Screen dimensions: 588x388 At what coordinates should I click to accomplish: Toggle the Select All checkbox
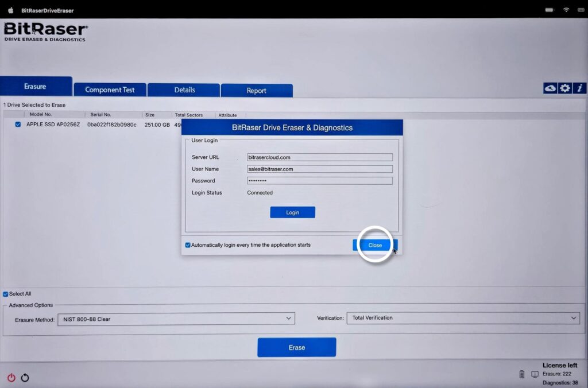[x=6, y=294]
